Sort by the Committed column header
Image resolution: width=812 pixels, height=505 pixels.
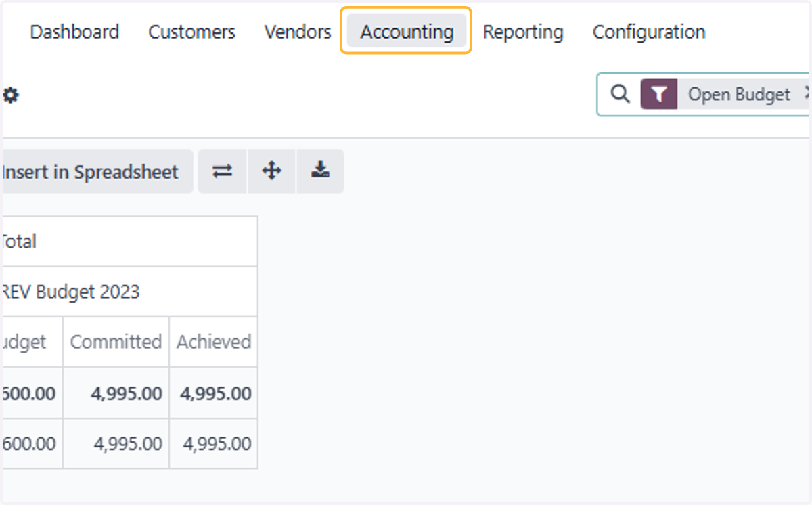(x=116, y=342)
